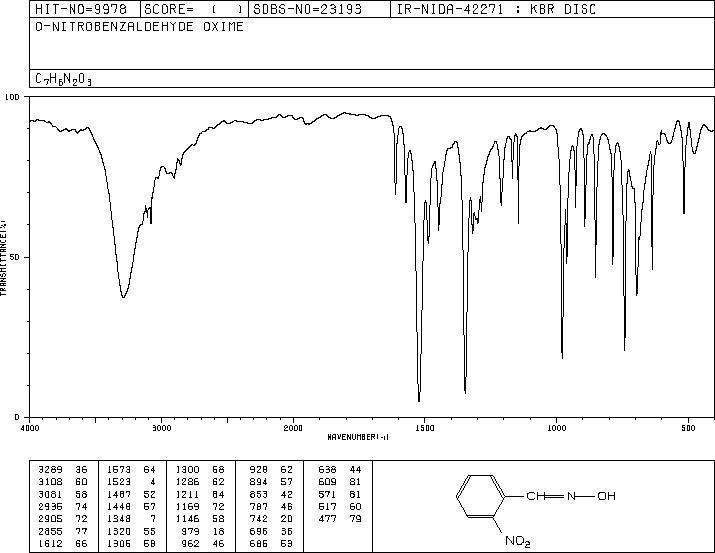Select the 787 peak table entry
Image resolution: width=715 pixels, height=553 pixels.
pyautogui.click(x=271, y=506)
